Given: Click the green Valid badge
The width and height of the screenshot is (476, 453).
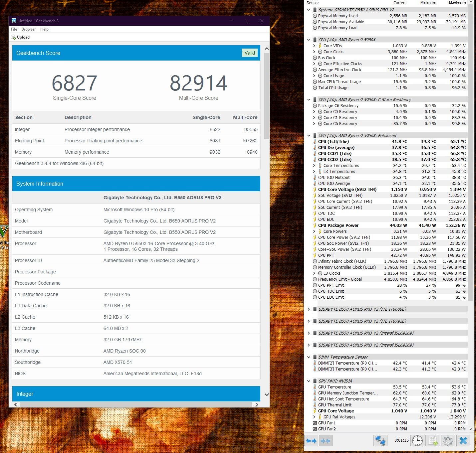Looking at the screenshot, I should 250,53.
